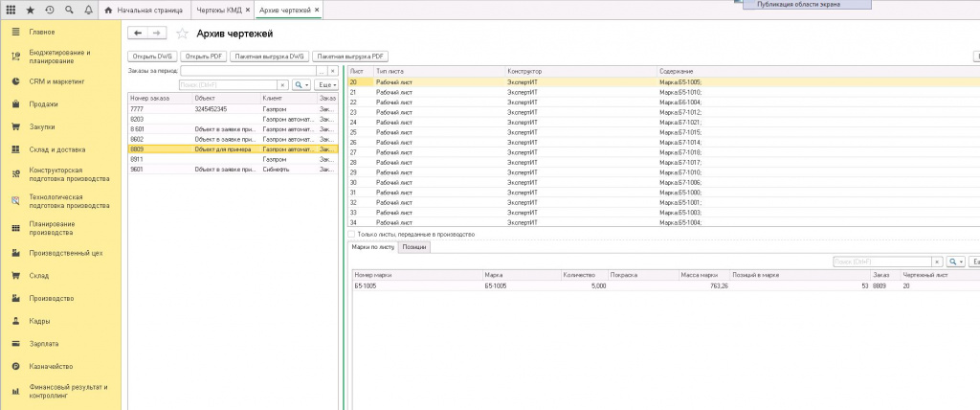980x410 pixels.
Task: Click Производственный цех sidebar icon
Action: (x=15, y=254)
